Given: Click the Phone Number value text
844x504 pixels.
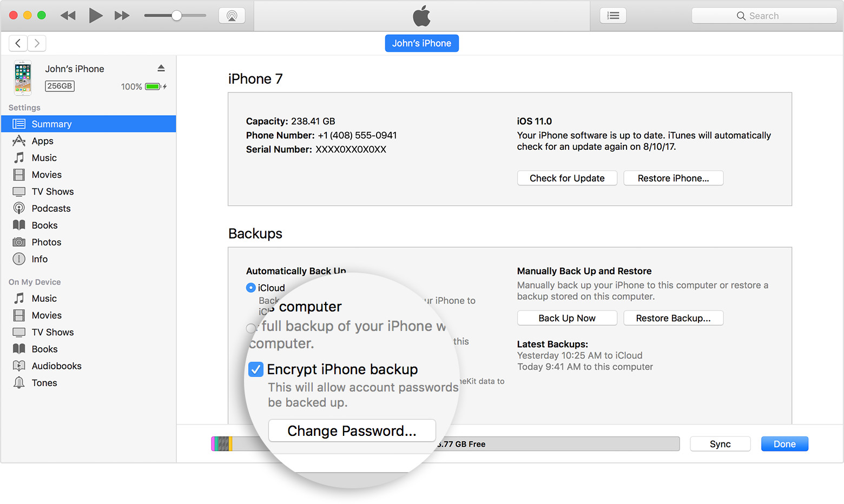Looking at the screenshot, I should coord(357,135).
